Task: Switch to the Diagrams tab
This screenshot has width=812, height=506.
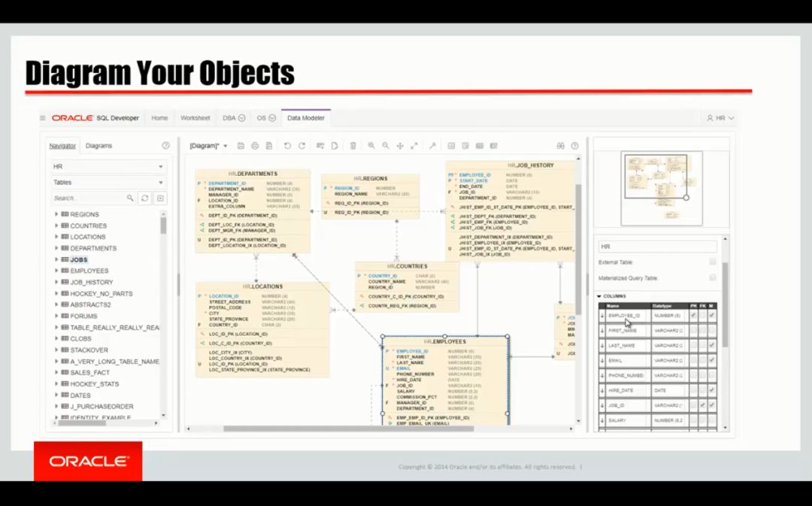Action: click(x=98, y=146)
